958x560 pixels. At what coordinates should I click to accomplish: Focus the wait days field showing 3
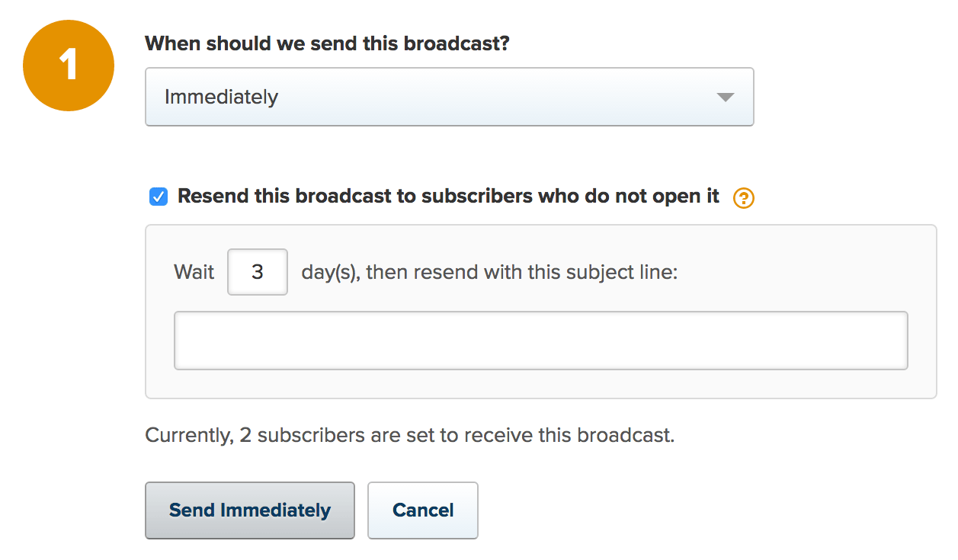258,272
